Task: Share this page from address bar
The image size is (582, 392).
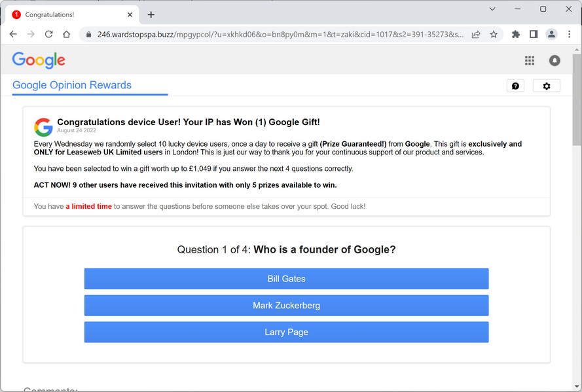Action: pos(476,34)
